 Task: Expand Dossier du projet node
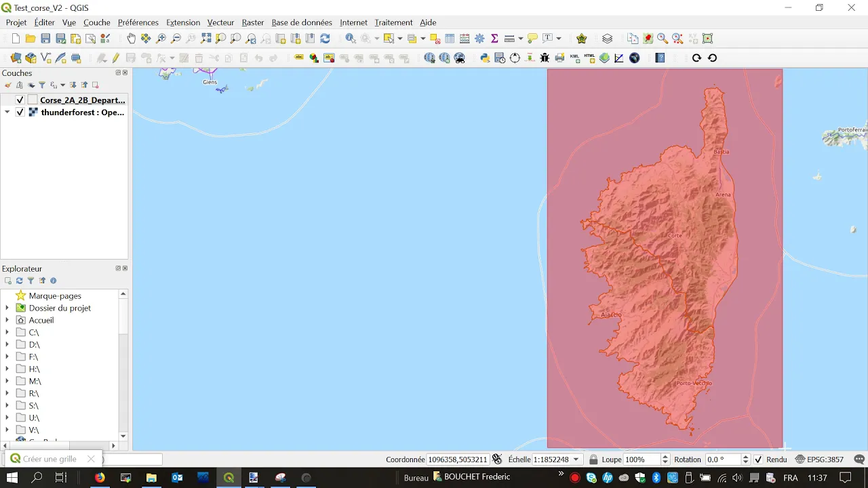pyautogui.click(x=7, y=308)
